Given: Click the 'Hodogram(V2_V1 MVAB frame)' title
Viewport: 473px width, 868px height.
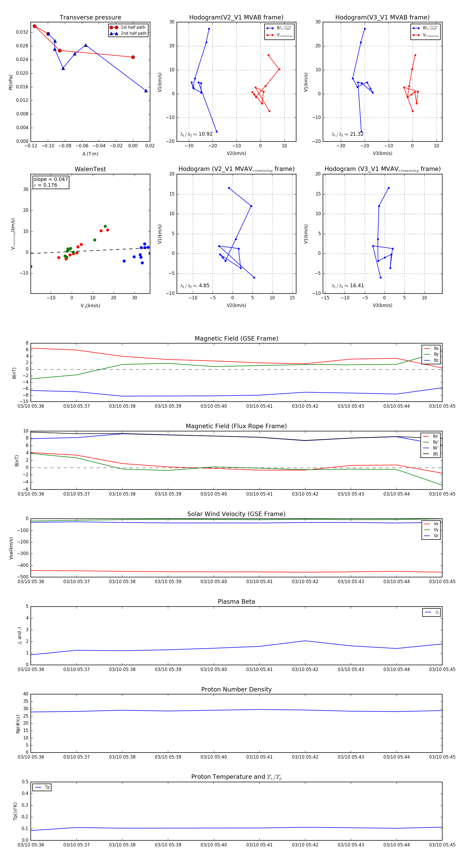Looking at the screenshot, I should [x=236, y=18].
